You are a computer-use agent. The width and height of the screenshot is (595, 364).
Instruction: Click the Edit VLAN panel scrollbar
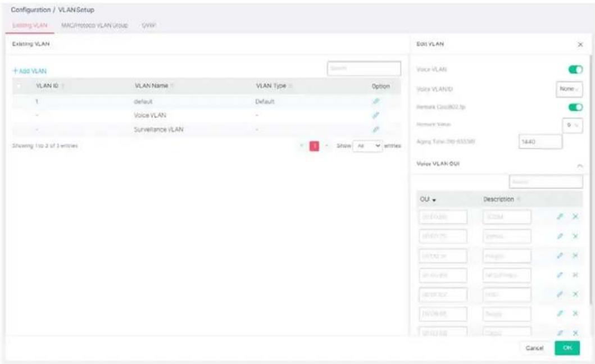(591, 179)
